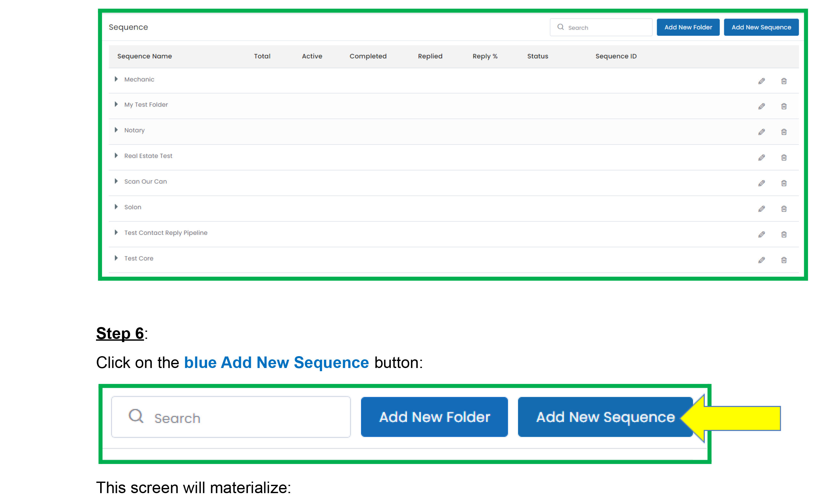Click pencil icon on Test Core row

point(761,260)
